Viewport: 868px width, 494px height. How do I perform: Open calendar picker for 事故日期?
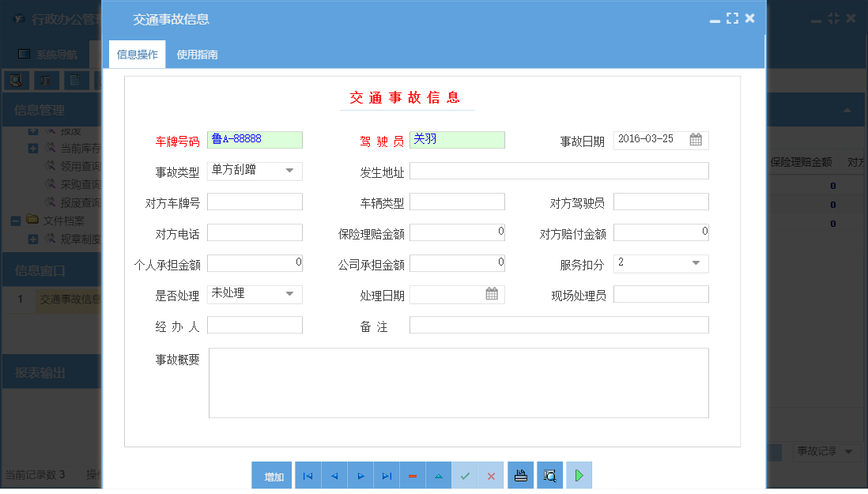tap(696, 140)
